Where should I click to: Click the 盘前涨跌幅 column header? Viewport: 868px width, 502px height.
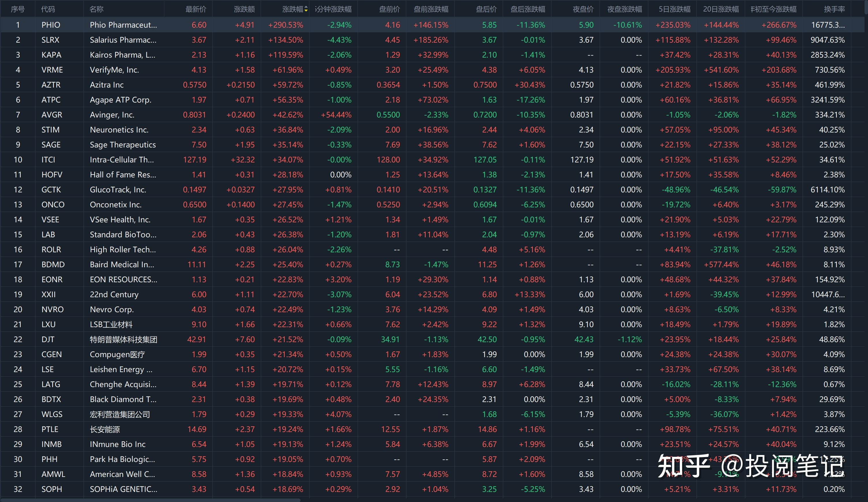tap(431, 9)
